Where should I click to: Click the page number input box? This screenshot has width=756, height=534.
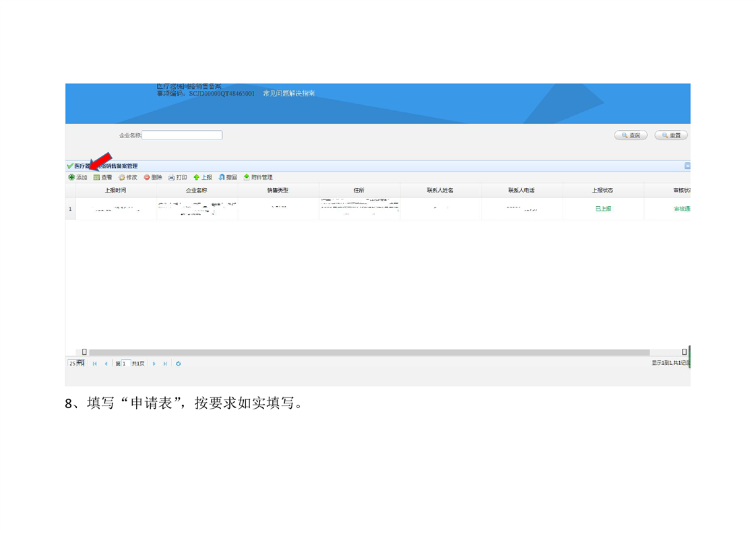coord(125,364)
